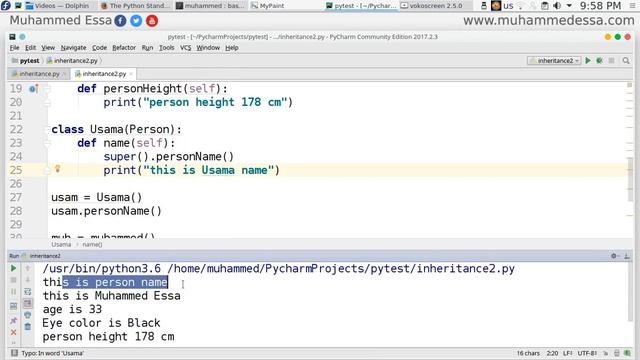
Task: Toggle read-only lock icon in status bar
Action: click(x=616, y=353)
